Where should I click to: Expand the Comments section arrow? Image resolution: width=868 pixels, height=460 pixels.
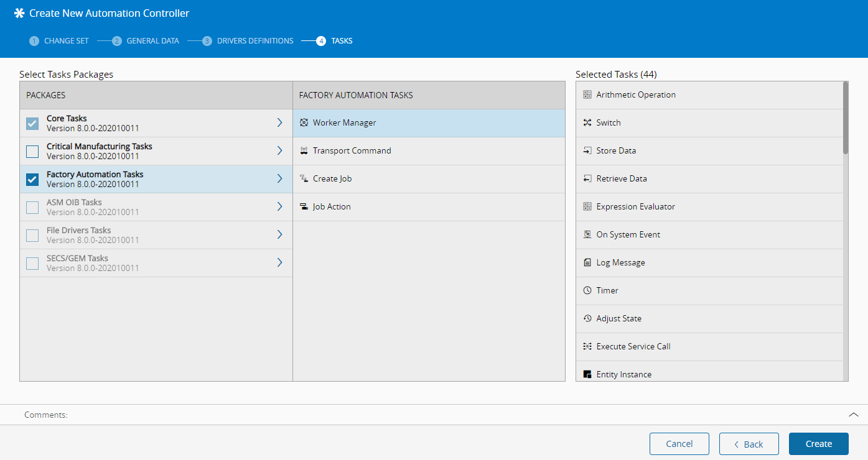pyautogui.click(x=853, y=415)
